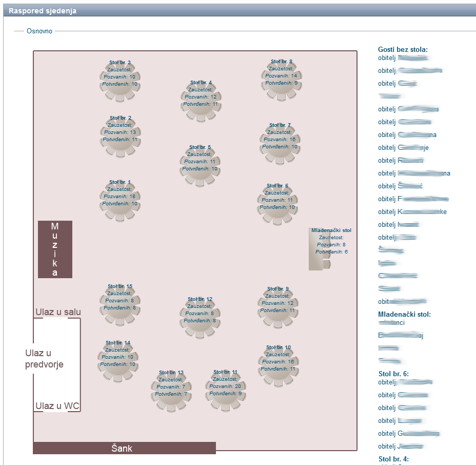Open the first guest link under Stol br. 6 list
This screenshot has height=465, width=476.
coord(405,382)
